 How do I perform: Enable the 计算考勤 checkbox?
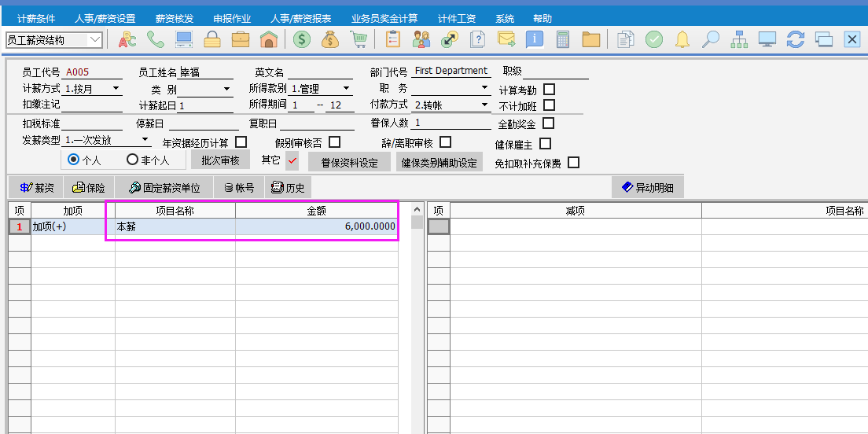(550, 89)
